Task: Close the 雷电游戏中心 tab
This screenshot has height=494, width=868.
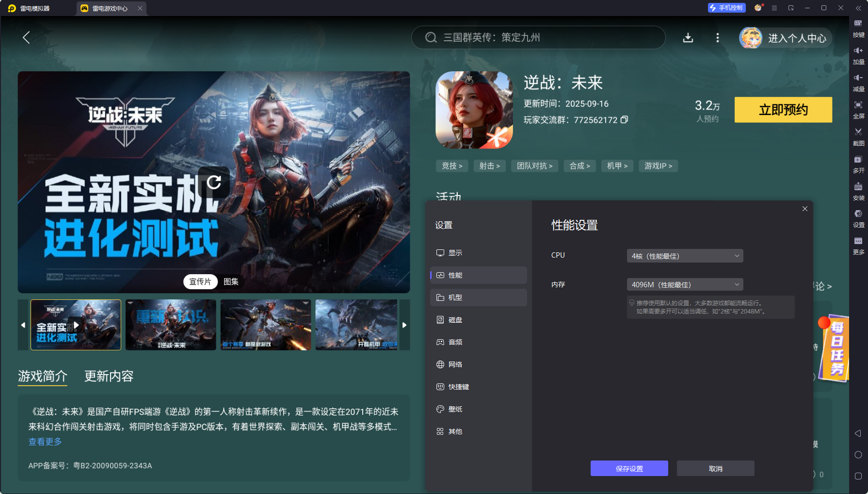Action: coord(140,8)
